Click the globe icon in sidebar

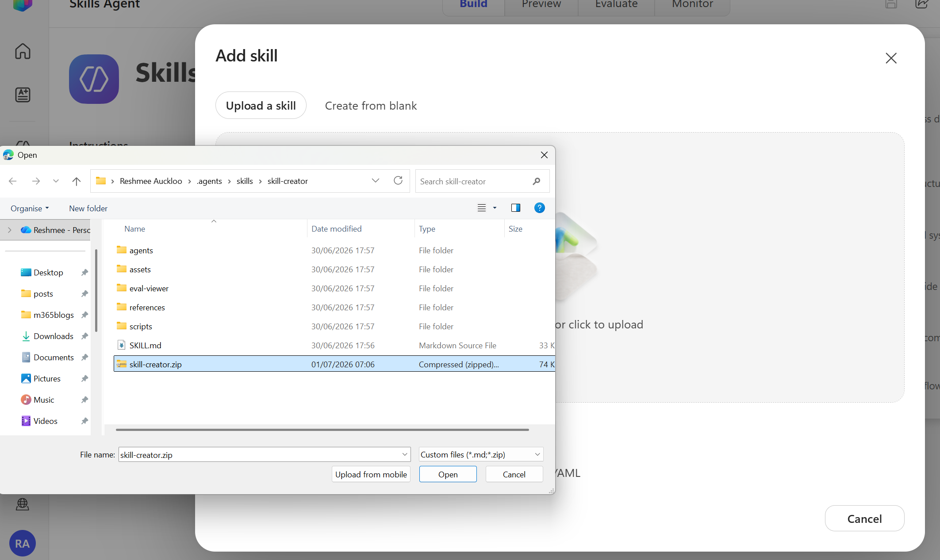(23, 504)
